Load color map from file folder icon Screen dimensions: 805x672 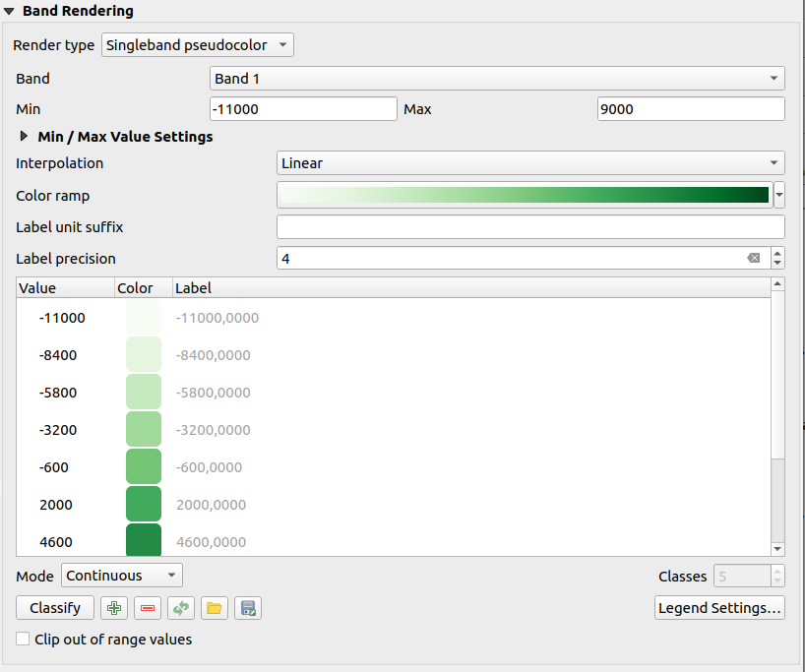pos(215,608)
